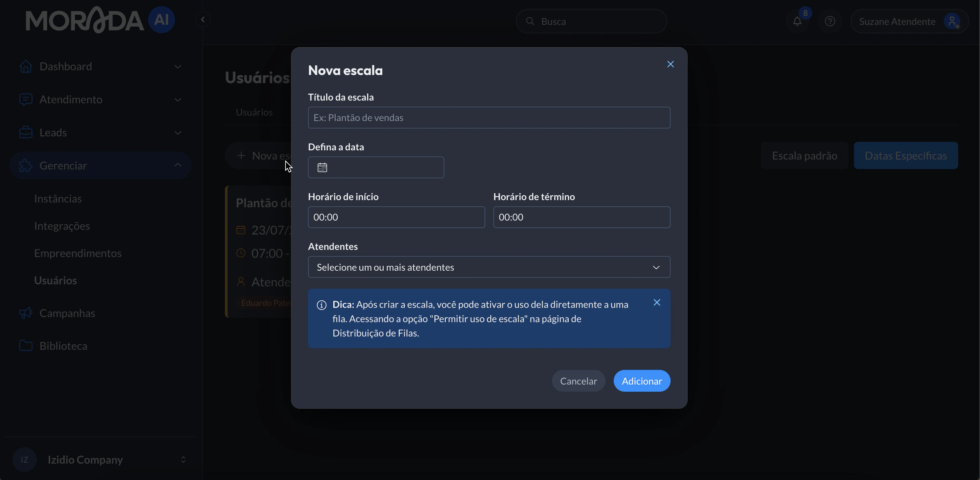Screen dimensions: 980x480
Task: Click the Suzane Atendente user avatar
Action: 951,22
